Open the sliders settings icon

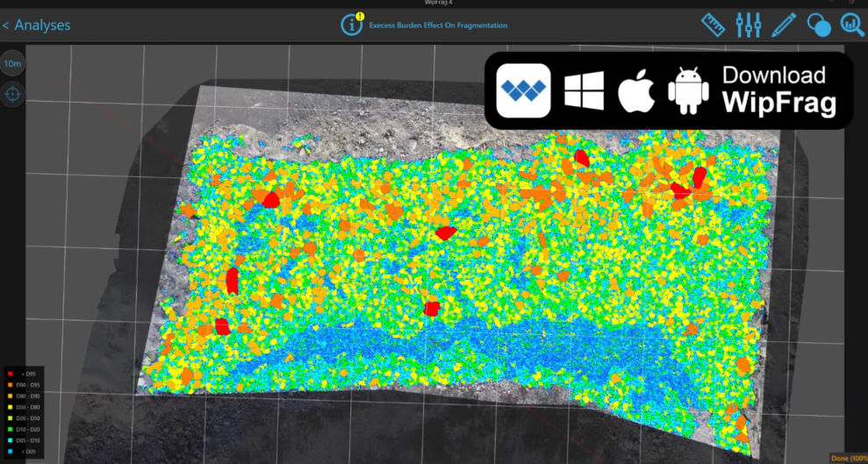tap(749, 25)
